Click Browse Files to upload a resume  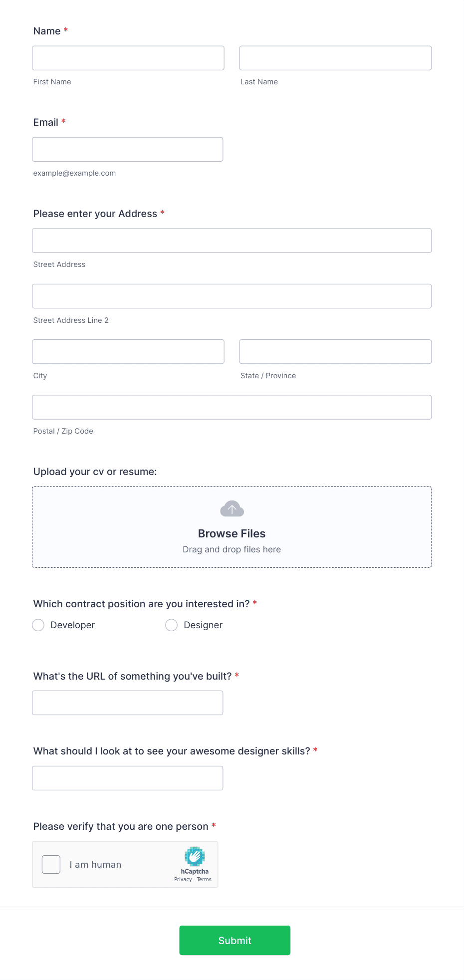(x=232, y=533)
